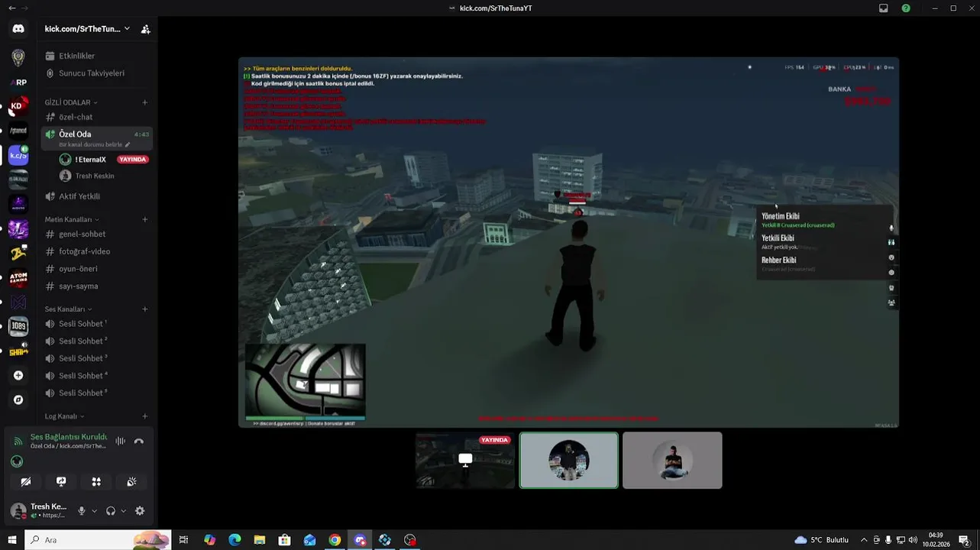980x550 pixels.
Task: Join Sesli Sohbet 4 voice channel
Action: [96, 376]
